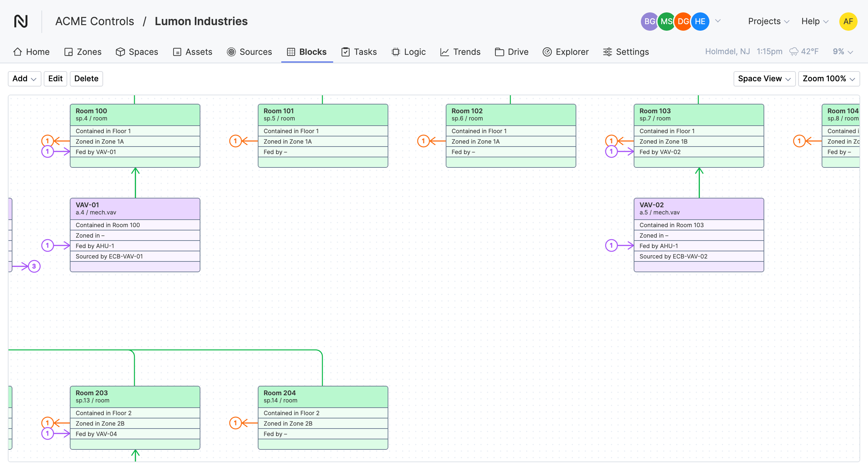Click the N logo icon
This screenshot has width=868, height=470.
tap(21, 21)
